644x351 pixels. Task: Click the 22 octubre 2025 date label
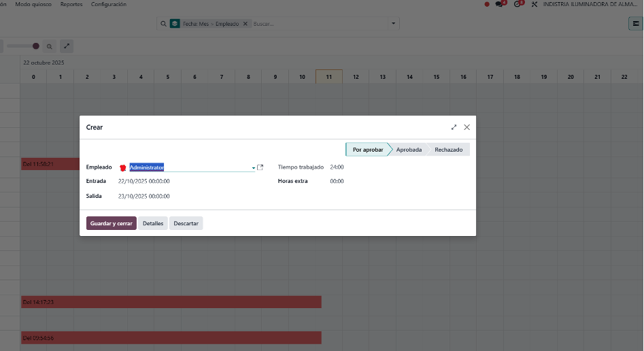pos(44,63)
